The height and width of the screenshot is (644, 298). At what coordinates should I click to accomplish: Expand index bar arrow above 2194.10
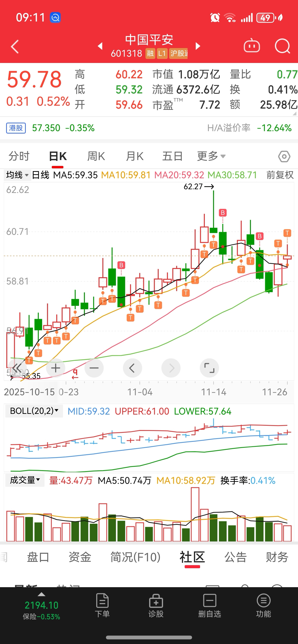(41, 595)
